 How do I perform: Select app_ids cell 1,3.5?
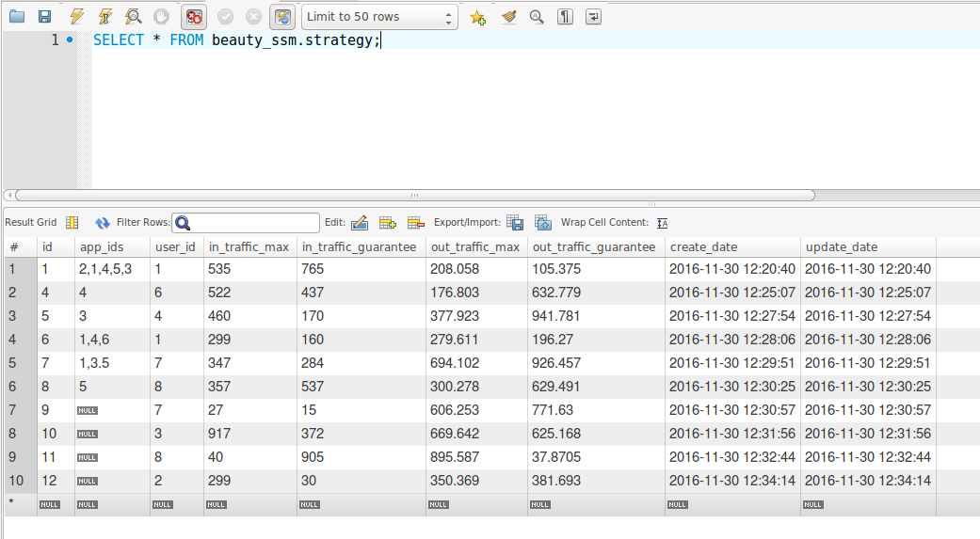tap(113, 363)
